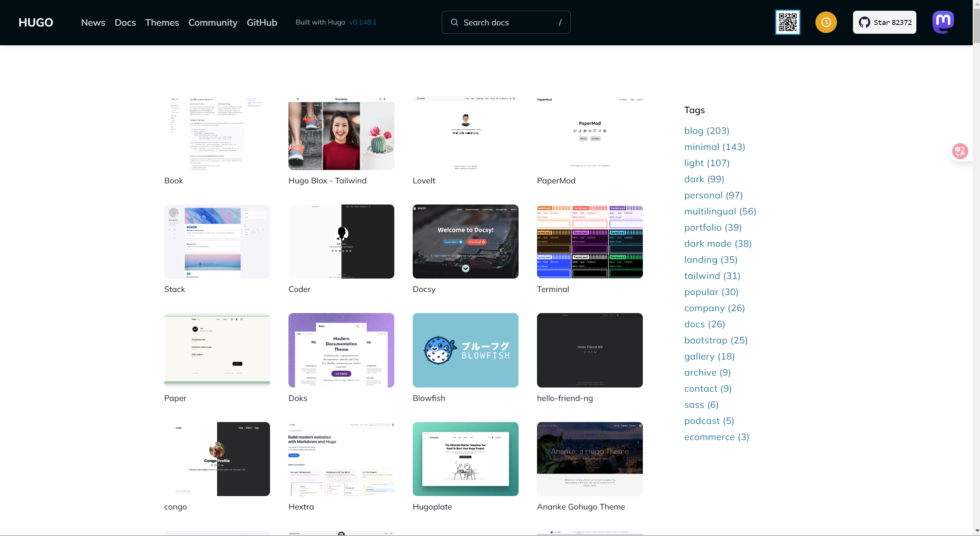Go to the Community nav link

[212, 22]
